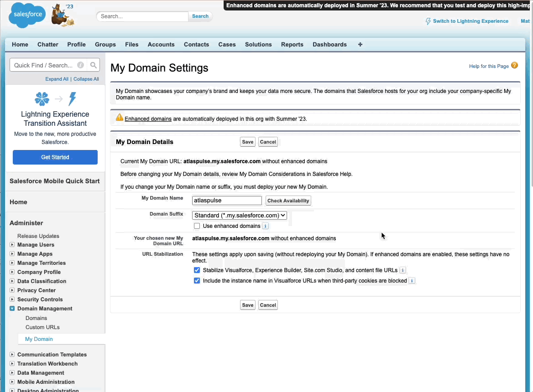Click the bottom Save button
This screenshot has height=392, width=533.
pos(248,305)
